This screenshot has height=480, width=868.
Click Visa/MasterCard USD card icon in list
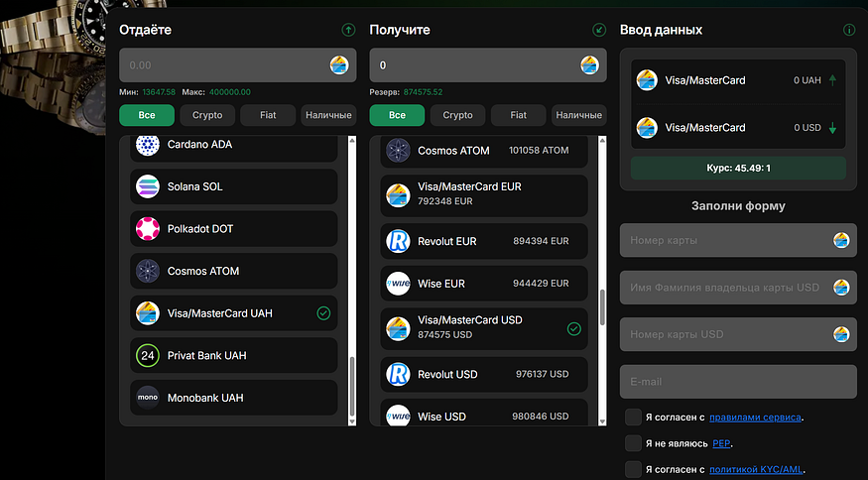pos(398,329)
